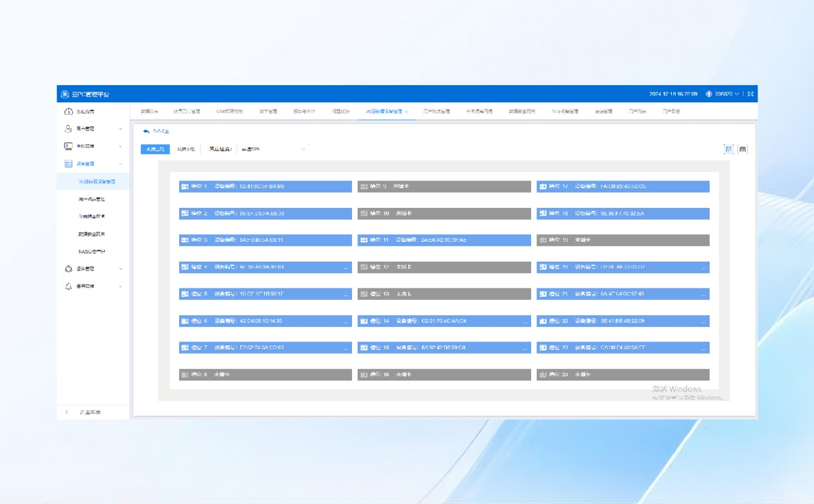The image size is (814, 504).
Task: Click the card icon of slot 9
Action: [x=364, y=187]
